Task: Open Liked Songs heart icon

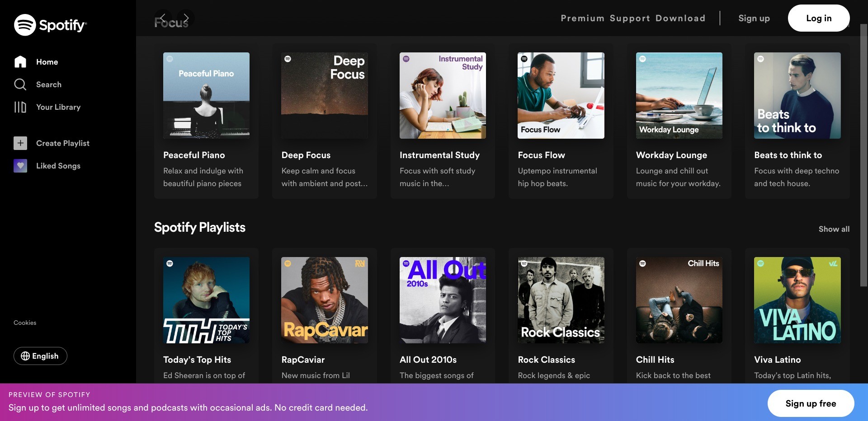Action: click(20, 166)
